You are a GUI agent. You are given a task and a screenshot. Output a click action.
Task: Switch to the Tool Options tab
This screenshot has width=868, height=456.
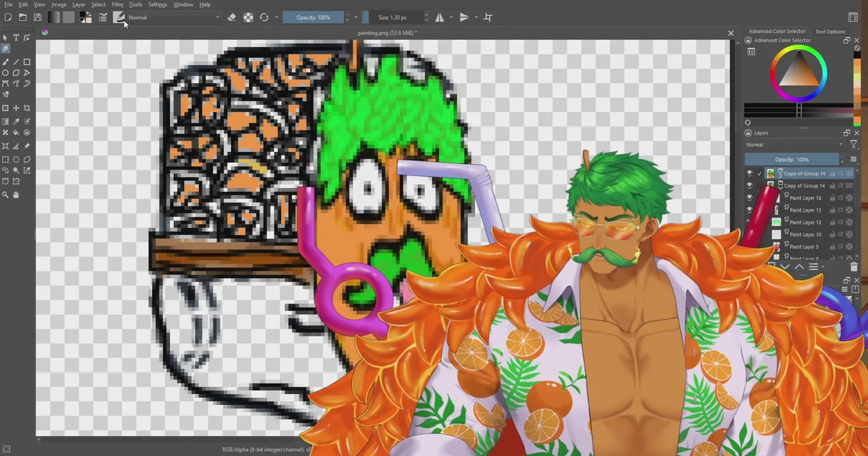tap(830, 32)
